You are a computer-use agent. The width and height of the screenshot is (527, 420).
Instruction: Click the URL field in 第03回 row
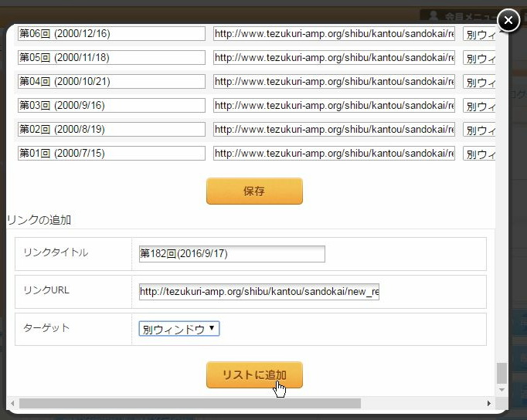(x=334, y=106)
